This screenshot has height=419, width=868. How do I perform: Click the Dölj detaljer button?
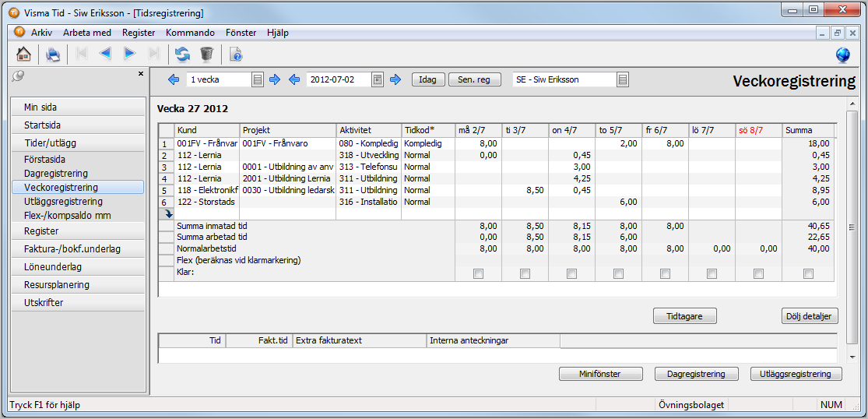[x=810, y=315]
